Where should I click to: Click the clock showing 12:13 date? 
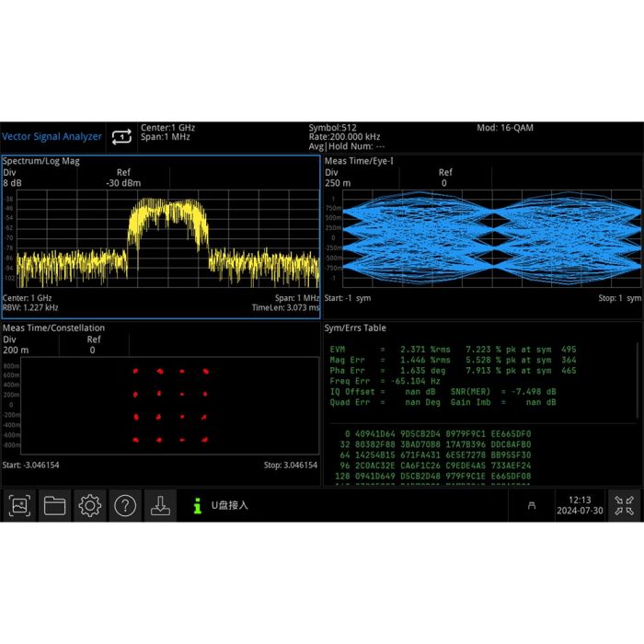(581, 505)
